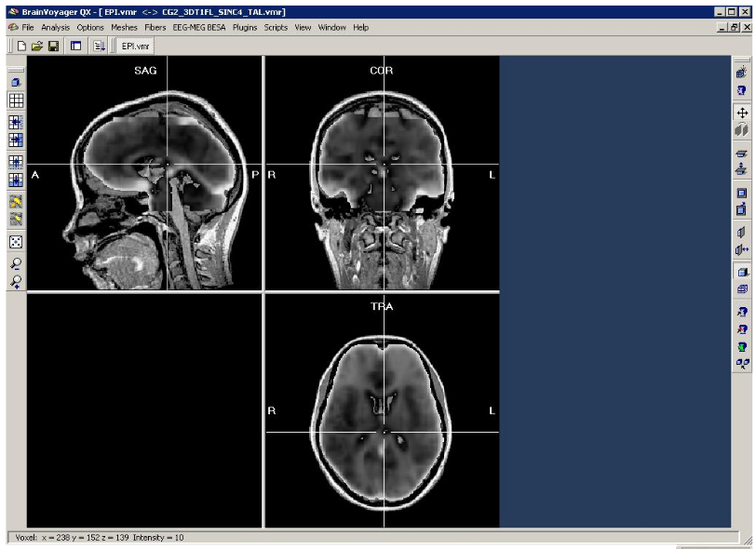Click the New document toolbar icon
Viewport: 756px width, 549px height.
20,46
